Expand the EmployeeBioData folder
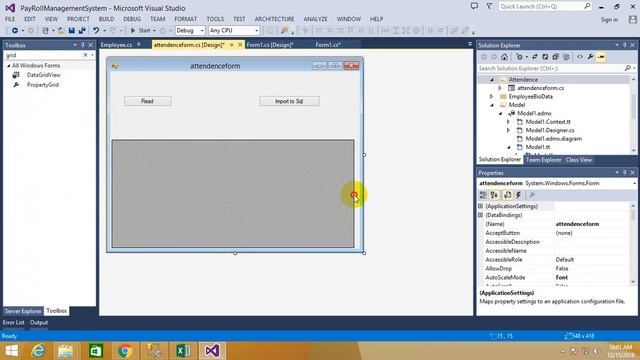This screenshot has height=360, width=640. (492, 97)
